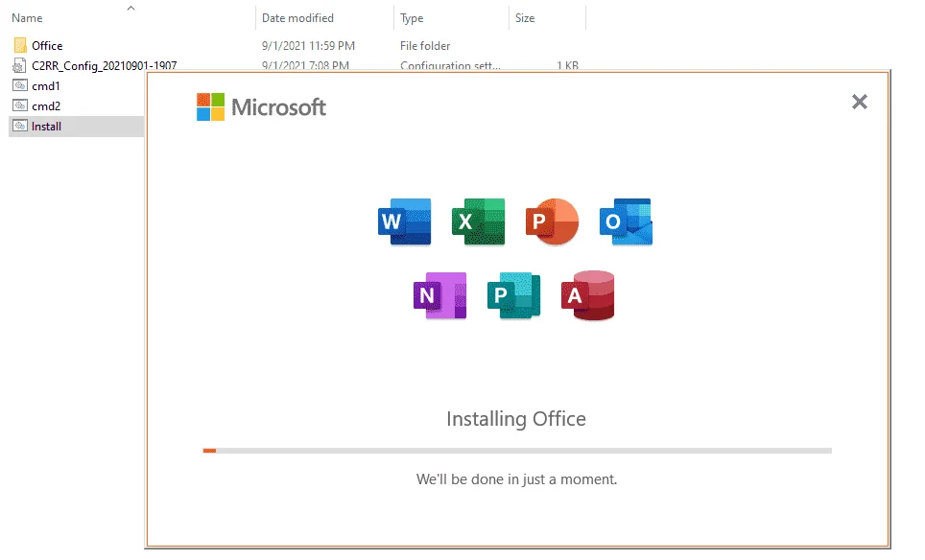The width and height of the screenshot is (925, 560).
Task: Click the OneNote app icon
Action: pos(440,295)
